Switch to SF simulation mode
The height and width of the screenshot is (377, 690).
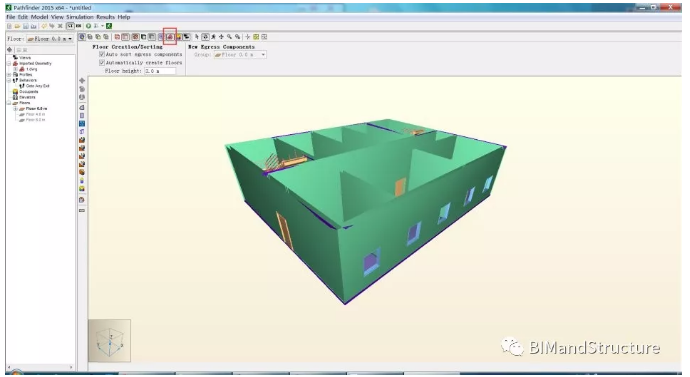(x=78, y=26)
